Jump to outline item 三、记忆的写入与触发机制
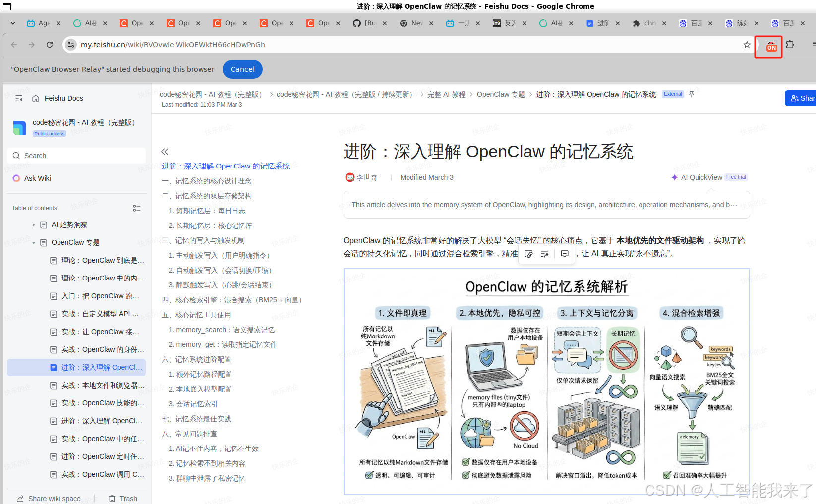Screen dimensions: 816x504 point(203,241)
